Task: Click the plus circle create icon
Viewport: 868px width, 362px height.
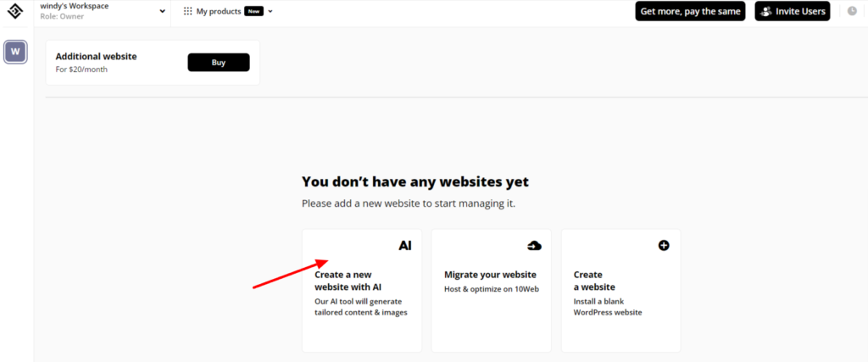Action: pos(664,245)
